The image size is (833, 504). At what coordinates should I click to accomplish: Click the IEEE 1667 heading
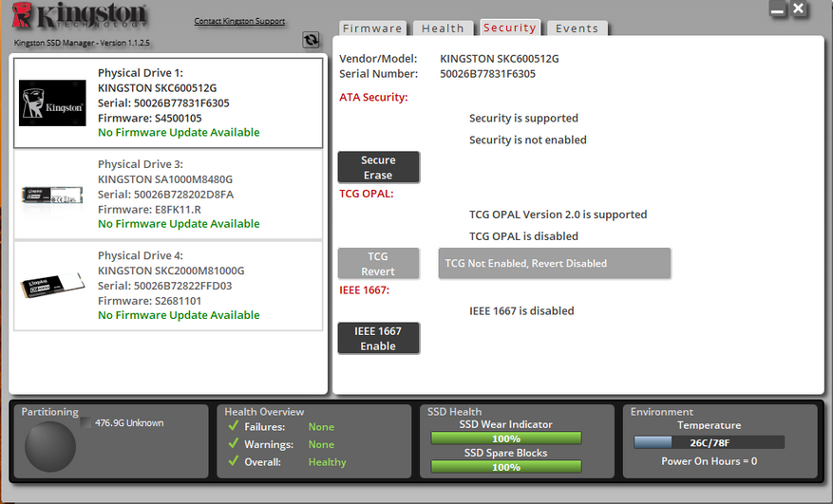click(365, 290)
